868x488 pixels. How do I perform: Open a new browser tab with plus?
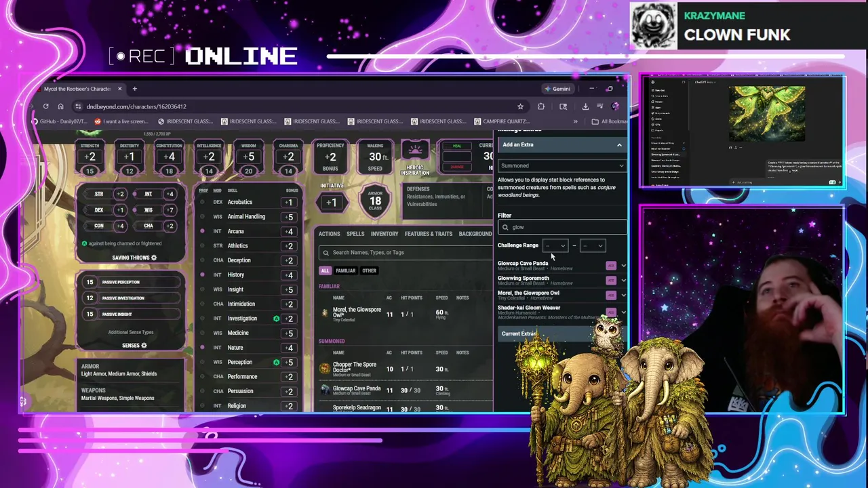pyautogui.click(x=134, y=89)
